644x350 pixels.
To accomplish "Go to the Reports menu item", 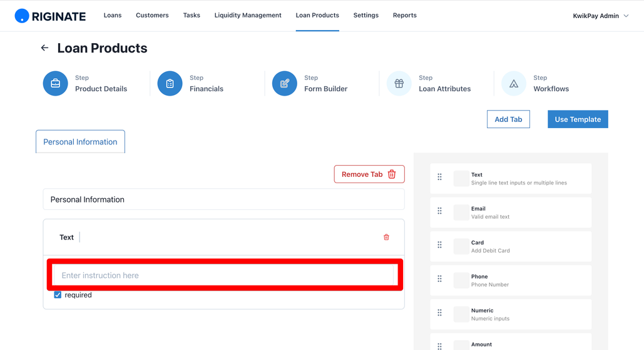I will [x=404, y=15].
